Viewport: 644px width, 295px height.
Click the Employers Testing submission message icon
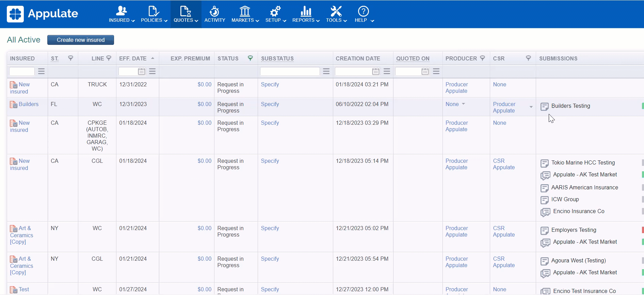click(544, 231)
